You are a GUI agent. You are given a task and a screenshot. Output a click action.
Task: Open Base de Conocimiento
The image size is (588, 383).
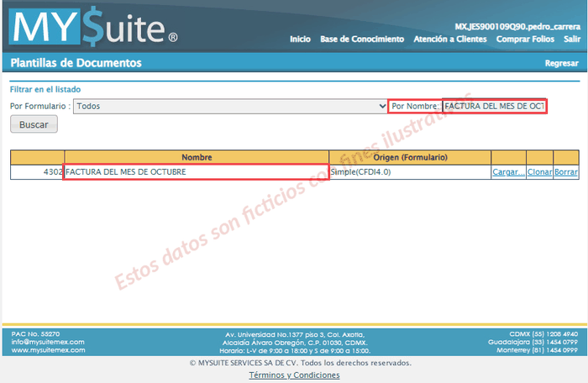362,39
